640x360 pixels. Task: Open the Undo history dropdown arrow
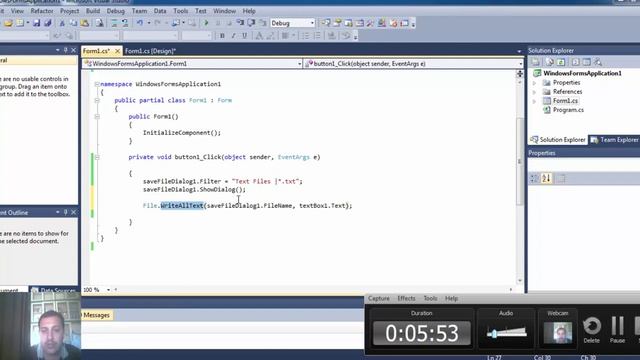(149, 23)
